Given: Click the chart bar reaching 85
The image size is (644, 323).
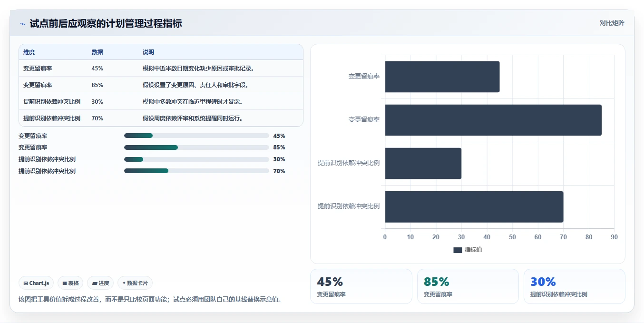Looking at the screenshot, I should pyautogui.click(x=493, y=120).
